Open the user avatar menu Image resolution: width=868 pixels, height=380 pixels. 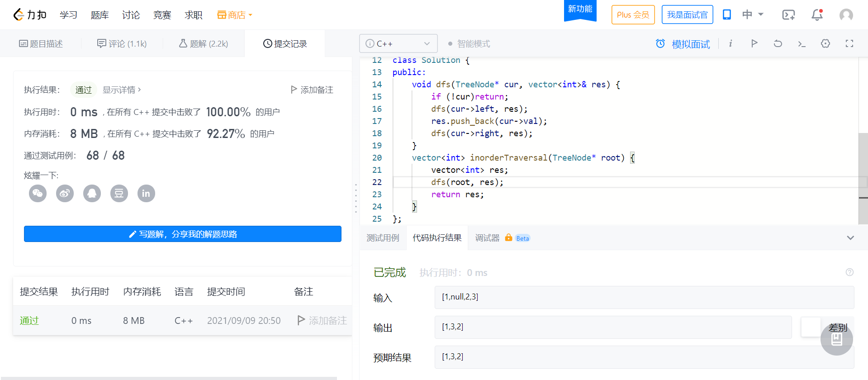[846, 15]
